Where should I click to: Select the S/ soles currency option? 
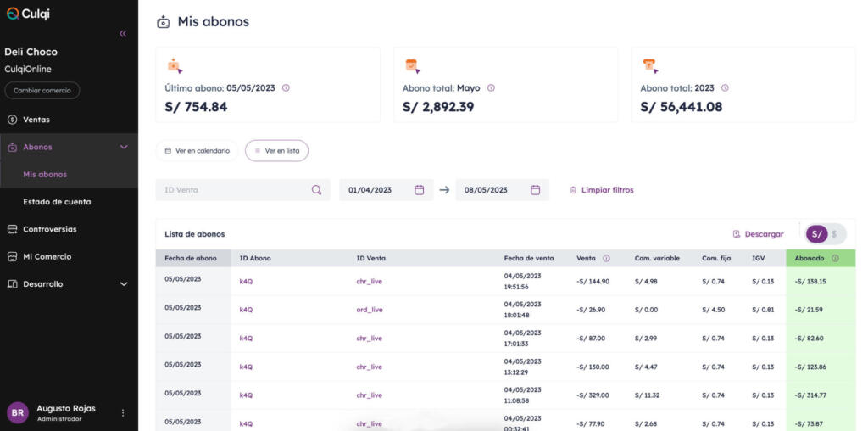(816, 234)
